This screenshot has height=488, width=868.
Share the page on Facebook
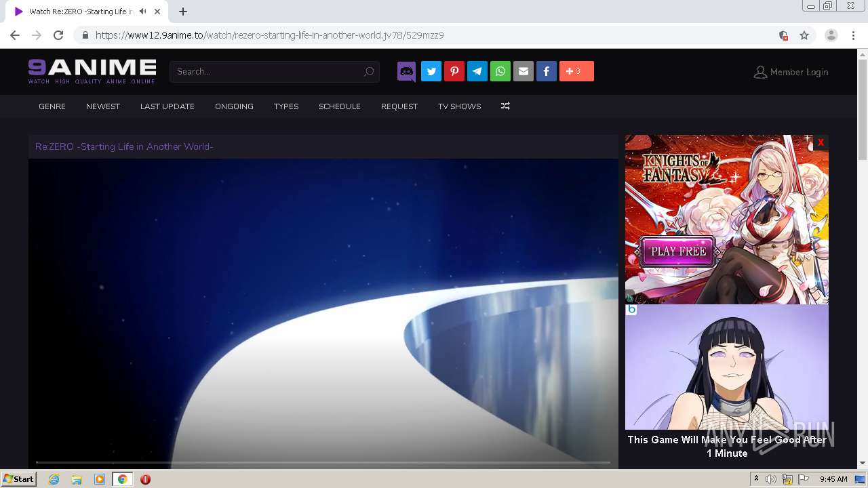(x=547, y=71)
